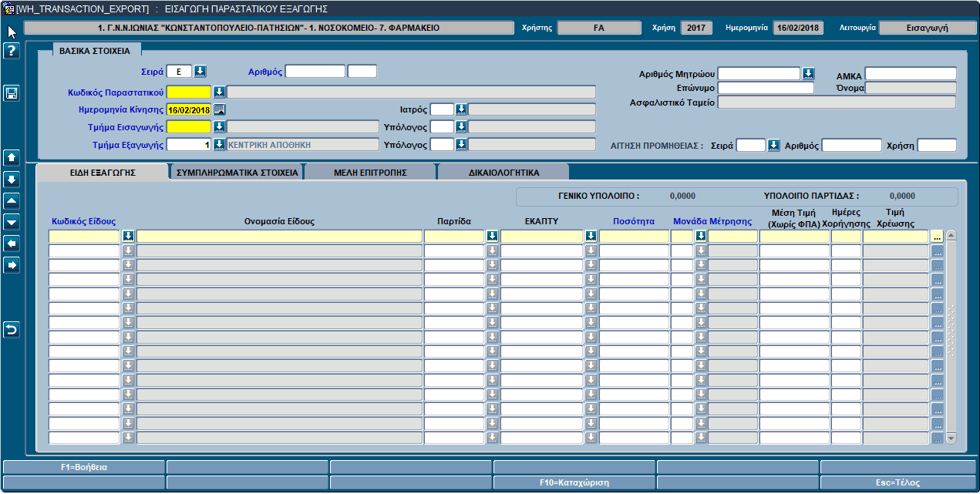Viewport: 980px width, 494px height.
Task: Click the Ημερομηνία value 16/02/2018 in header
Action: tap(798, 28)
